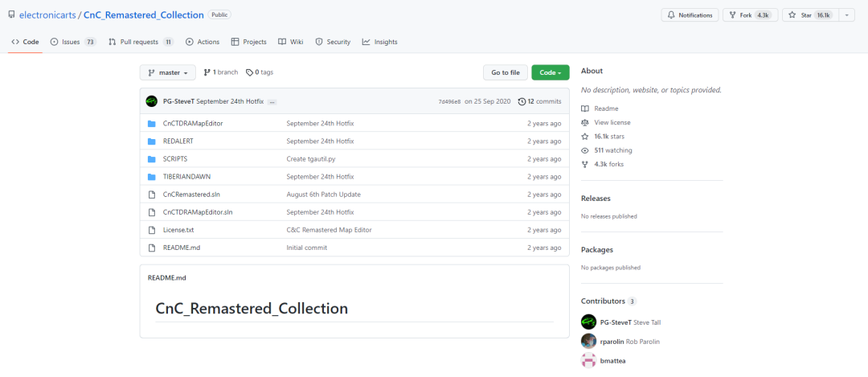Screen dimensions: 868x377
Task: Click the file icon for License.txt
Action: point(152,230)
